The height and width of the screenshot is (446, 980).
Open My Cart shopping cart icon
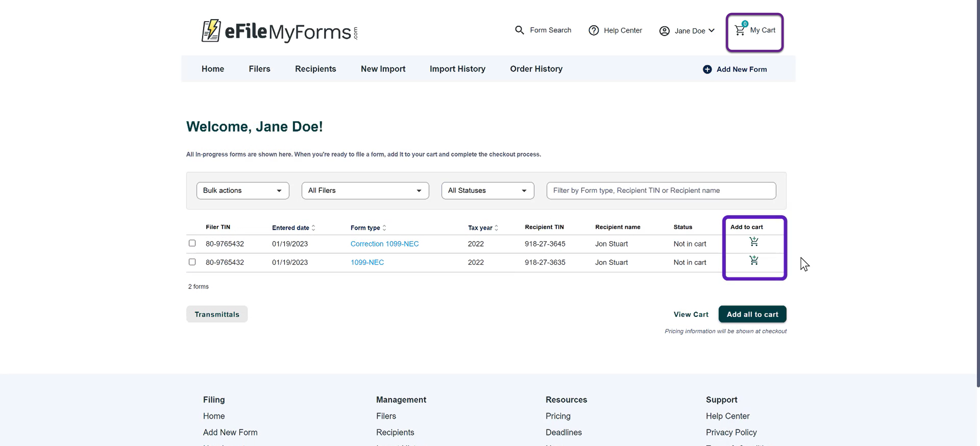click(x=740, y=30)
